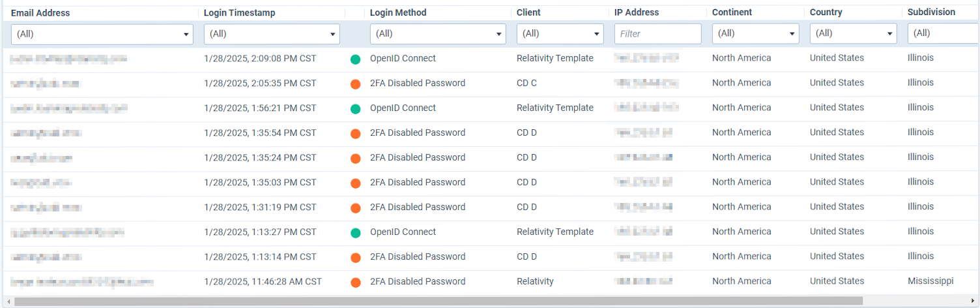Sort by the Login Method column header
Screen dimensions: 980x308
(x=398, y=12)
